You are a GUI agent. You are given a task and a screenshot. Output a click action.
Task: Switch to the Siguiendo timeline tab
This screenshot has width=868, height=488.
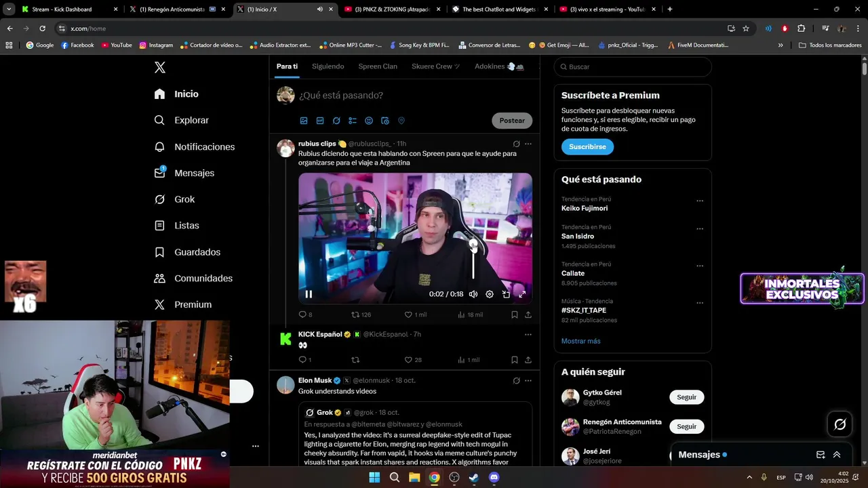click(x=328, y=66)
